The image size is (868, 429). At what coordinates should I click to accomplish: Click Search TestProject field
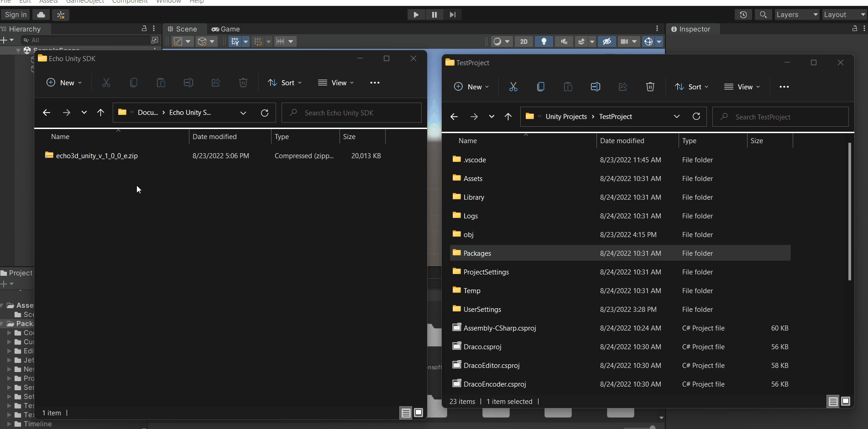[780, 117]
